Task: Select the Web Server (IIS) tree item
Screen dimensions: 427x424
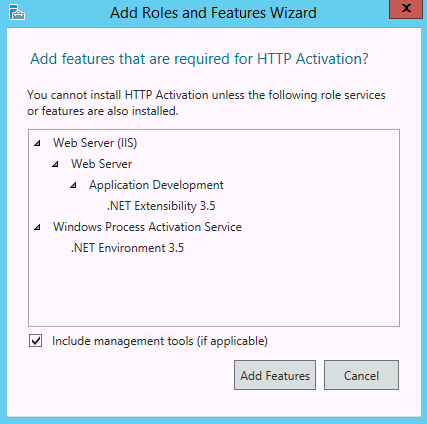Action: tap(95, 143)
